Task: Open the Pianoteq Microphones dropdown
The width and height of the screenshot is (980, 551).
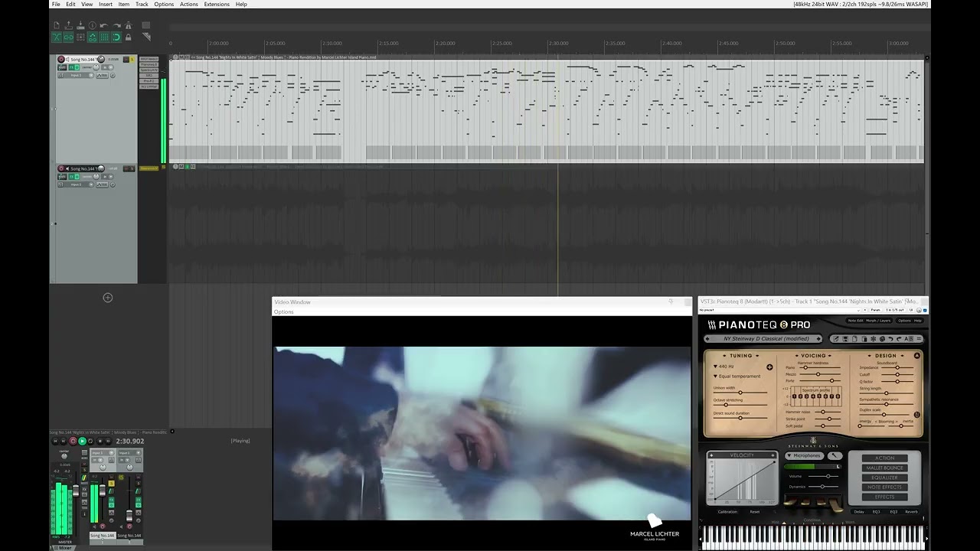Action: (805, 455)
